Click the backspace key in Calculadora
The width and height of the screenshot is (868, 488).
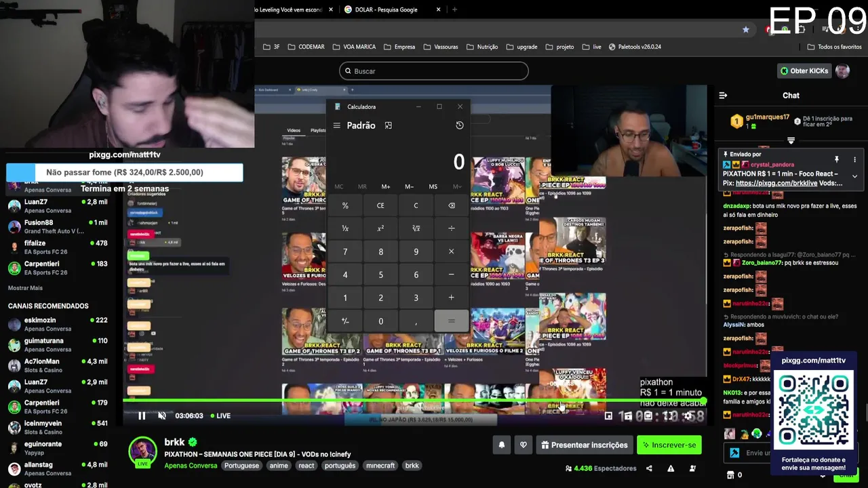pos(452,205)
